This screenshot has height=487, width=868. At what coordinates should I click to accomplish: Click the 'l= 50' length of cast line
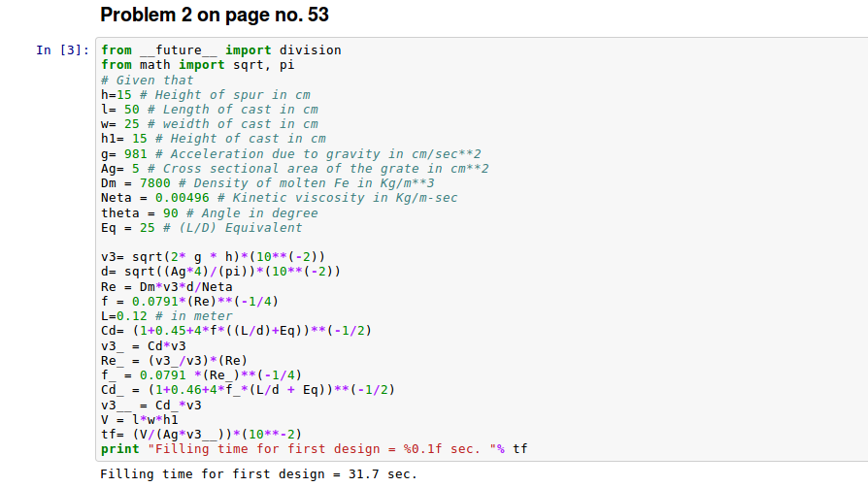coord(209,110)
